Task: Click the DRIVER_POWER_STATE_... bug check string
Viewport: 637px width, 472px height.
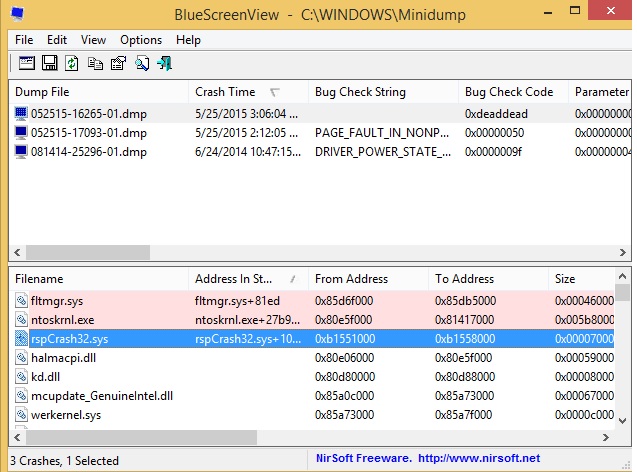Action: click(x=383, y=152)
